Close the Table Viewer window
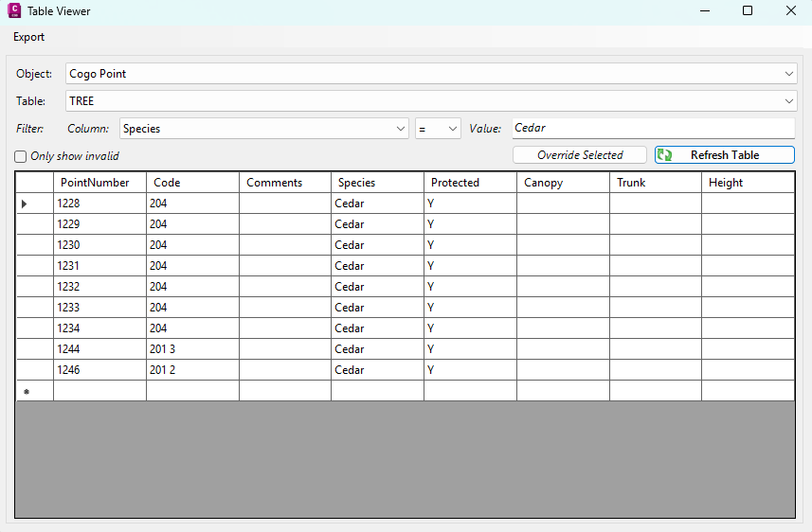The width and height of the screenshot is (812, 532). point(790,11)
